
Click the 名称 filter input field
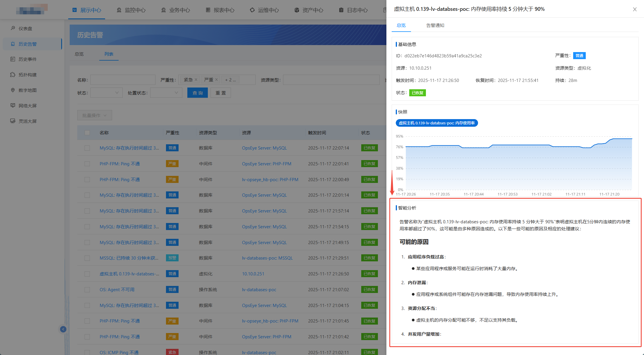pos(123,80)
